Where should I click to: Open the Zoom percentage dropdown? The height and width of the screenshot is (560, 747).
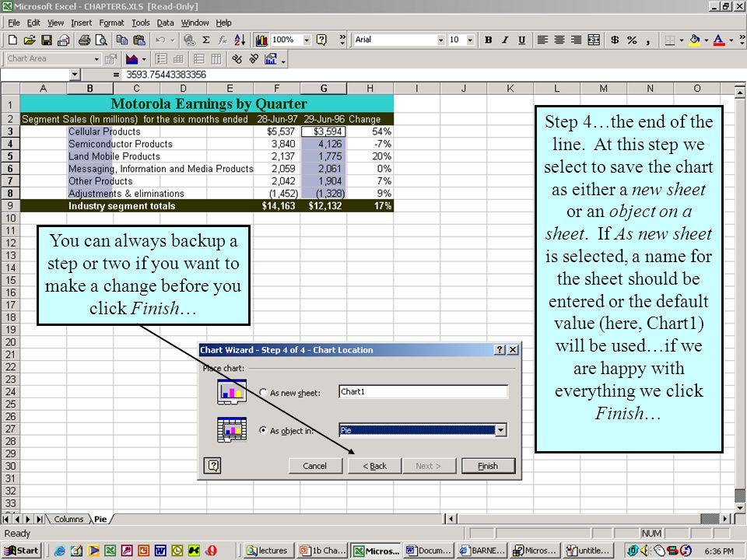(x=307, y=40)
